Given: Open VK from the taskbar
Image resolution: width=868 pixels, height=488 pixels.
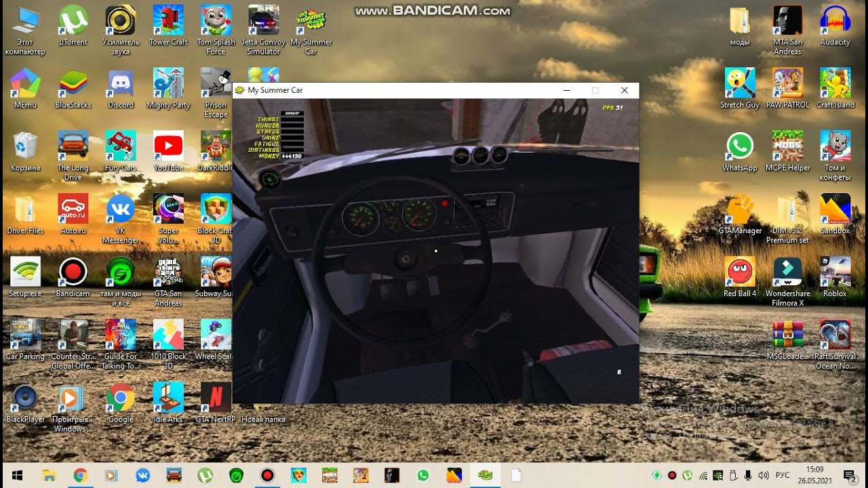Looking at the screenshot, I should (x=142, y=475).
